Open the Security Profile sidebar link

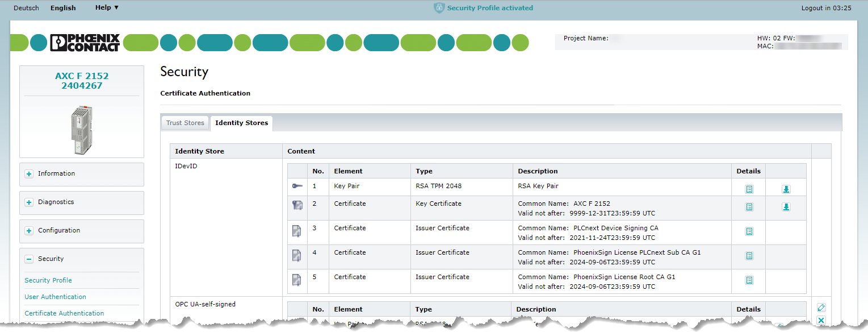(48, 280)
